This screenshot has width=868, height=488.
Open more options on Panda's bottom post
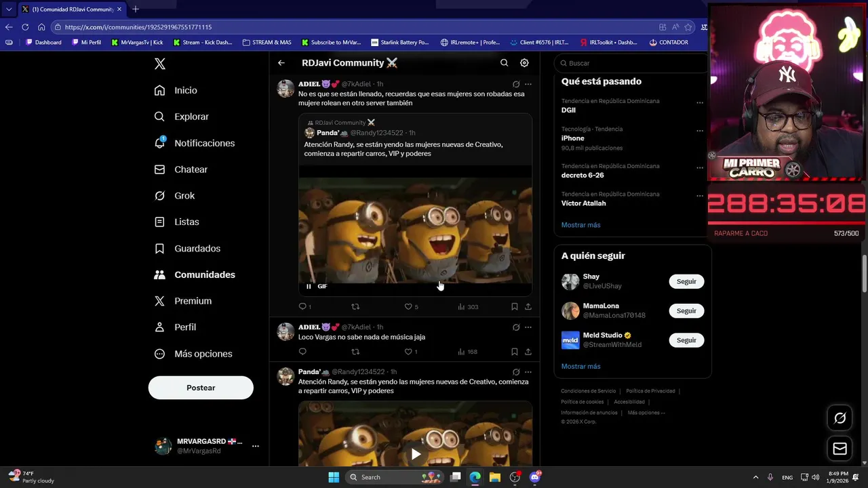(528, 372)
